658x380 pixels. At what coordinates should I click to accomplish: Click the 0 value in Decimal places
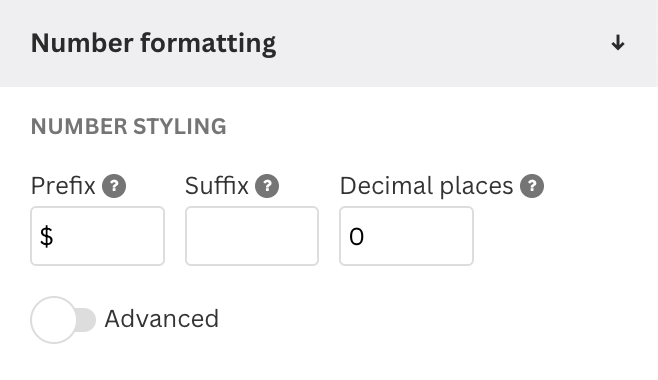[x=356, y=237]
